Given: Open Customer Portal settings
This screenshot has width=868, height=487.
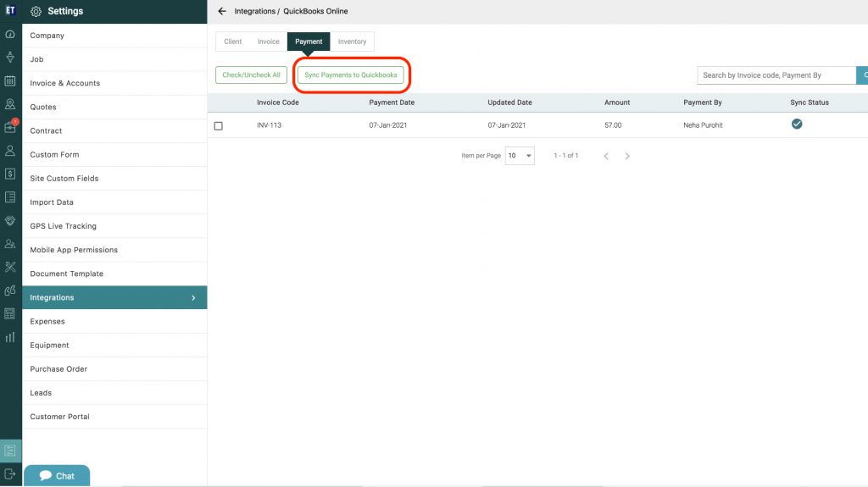Looking at the screenshot, I should (x=114, y=416).
